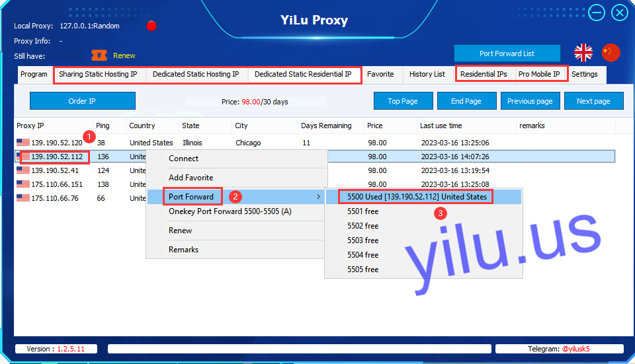This screenshot has height=364, width=635.
Task: Switch language with the China flag icon
Action: (x=611, y=53)
